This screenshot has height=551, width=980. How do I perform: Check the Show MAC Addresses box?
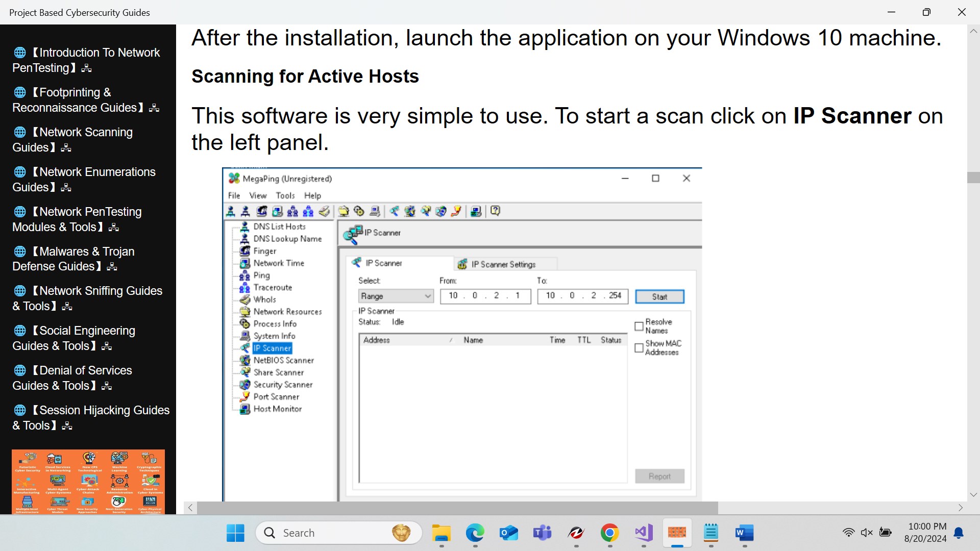[x=639, y=347]
